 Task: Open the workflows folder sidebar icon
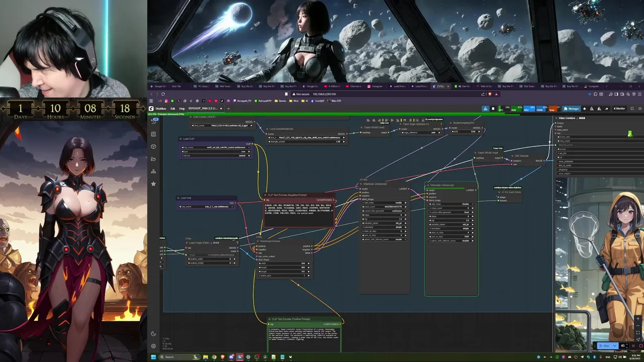coord(153,159)
